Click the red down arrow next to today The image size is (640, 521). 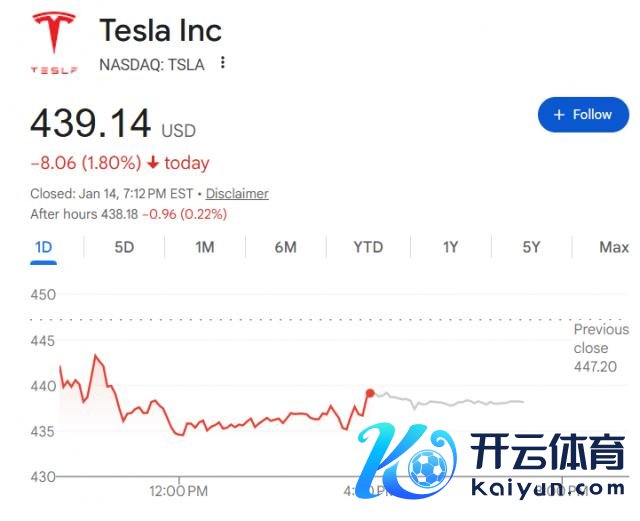point(152,163)
